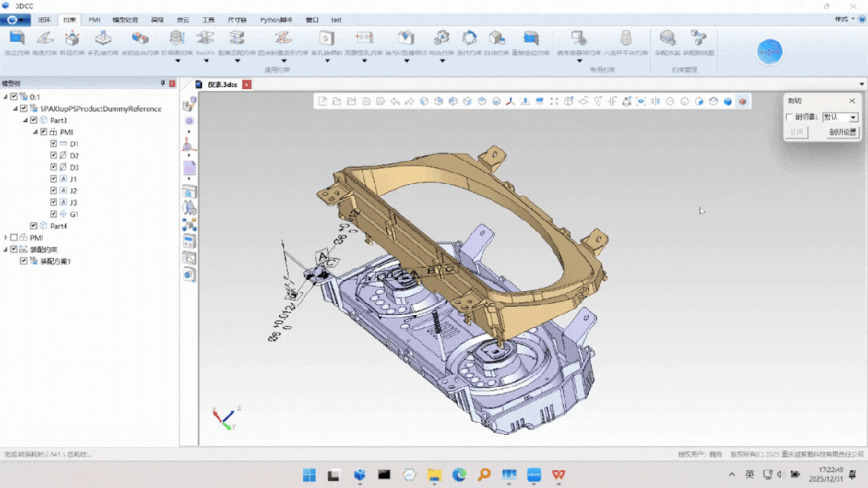This screenshot has height=488, width=868.
Task: Pin the model tree panel
Action: 162,83
